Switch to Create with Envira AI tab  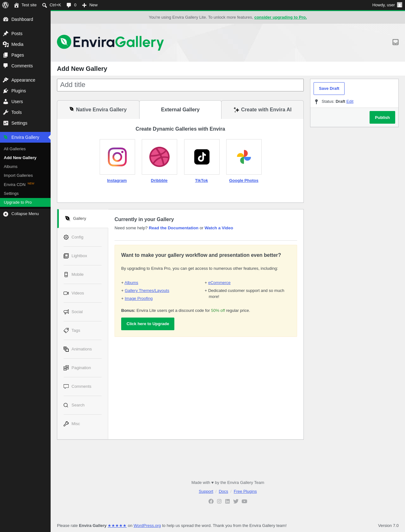(263, 110)
